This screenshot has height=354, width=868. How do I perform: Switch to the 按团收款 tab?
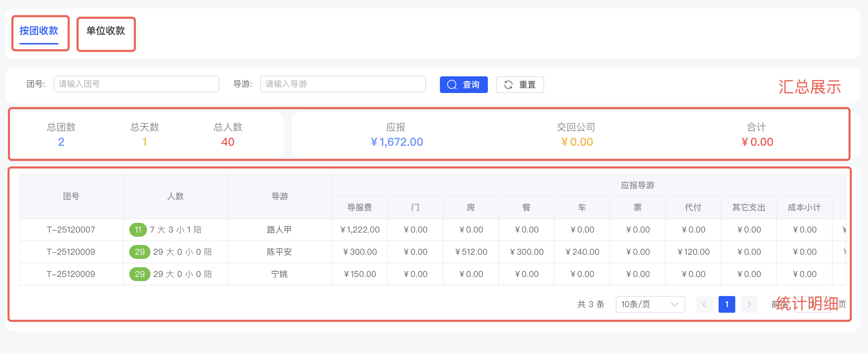39,31
